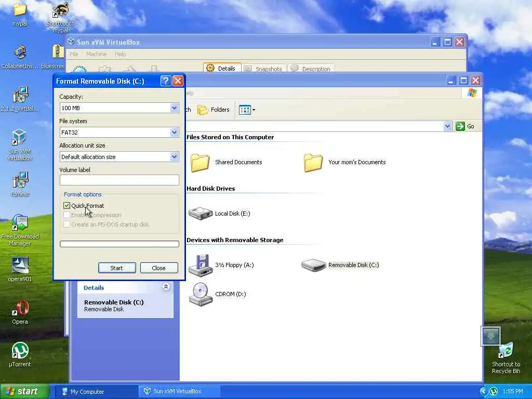Click the Go button in address bar

tap(465, 126)
